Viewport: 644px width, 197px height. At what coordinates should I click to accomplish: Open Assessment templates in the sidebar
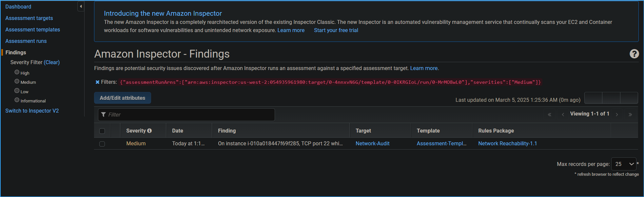tap(33, 29)
